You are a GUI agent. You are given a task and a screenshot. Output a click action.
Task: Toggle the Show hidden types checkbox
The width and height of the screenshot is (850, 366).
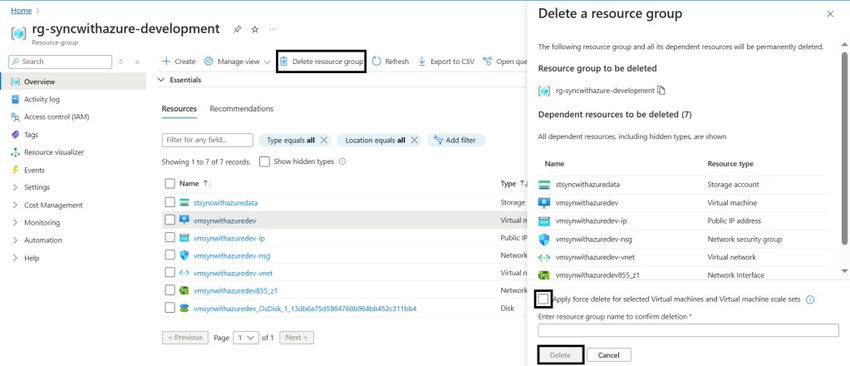(265, 162)
